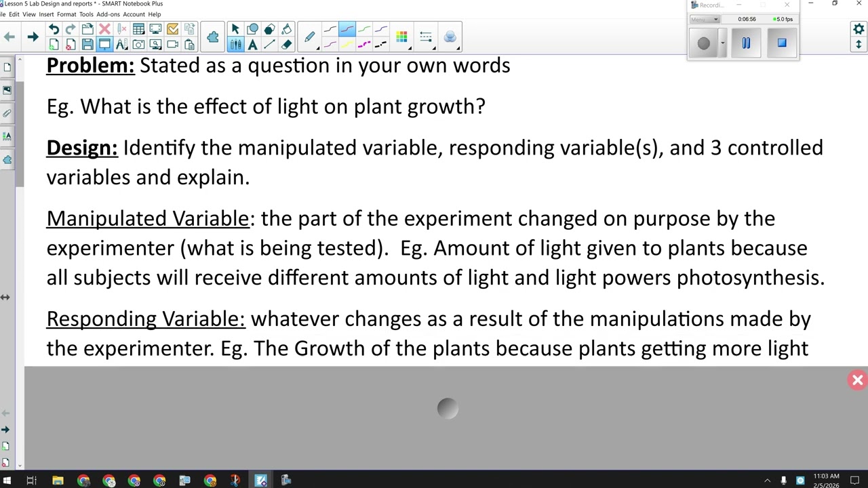Viewport: 868px width, 488px height.
Task: Open the line style options dropdown
Action: [426, 37]
